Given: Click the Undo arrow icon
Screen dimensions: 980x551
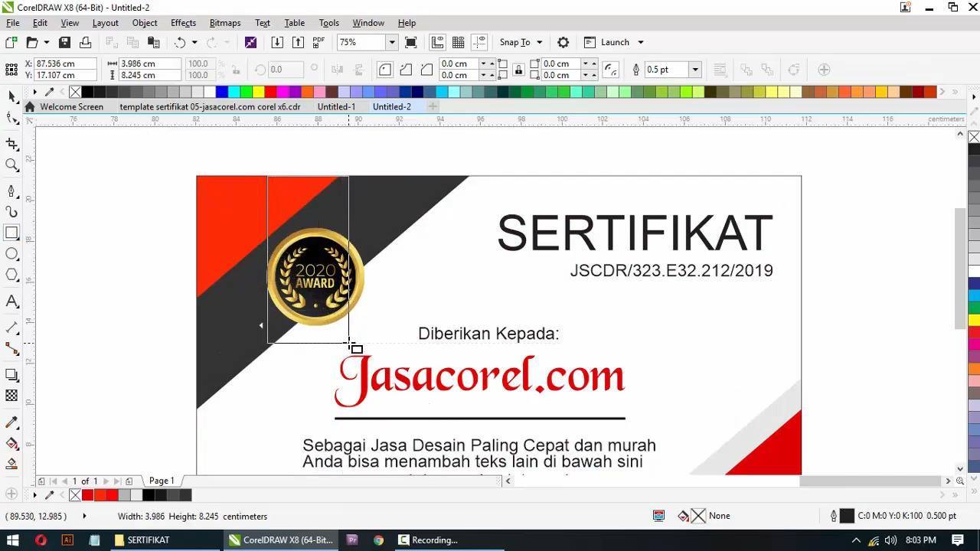Looking at the screenshot, I should tap(180, 42).
